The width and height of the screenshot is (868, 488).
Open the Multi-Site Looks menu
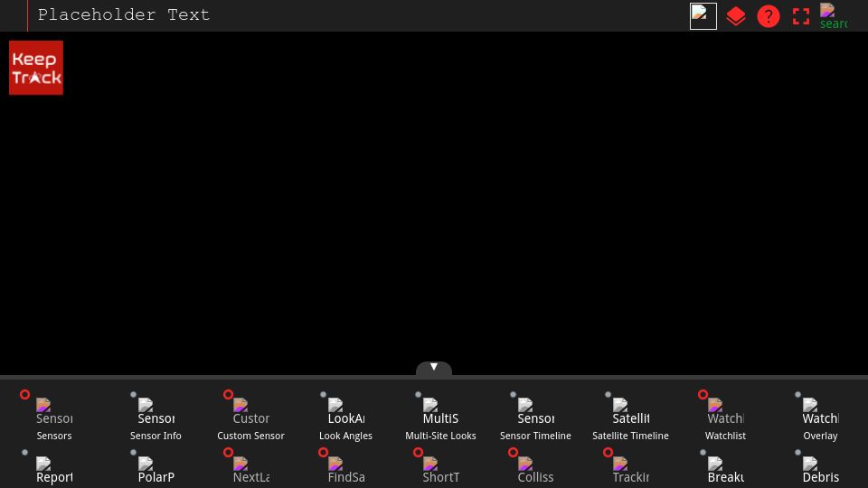(440, 417)
